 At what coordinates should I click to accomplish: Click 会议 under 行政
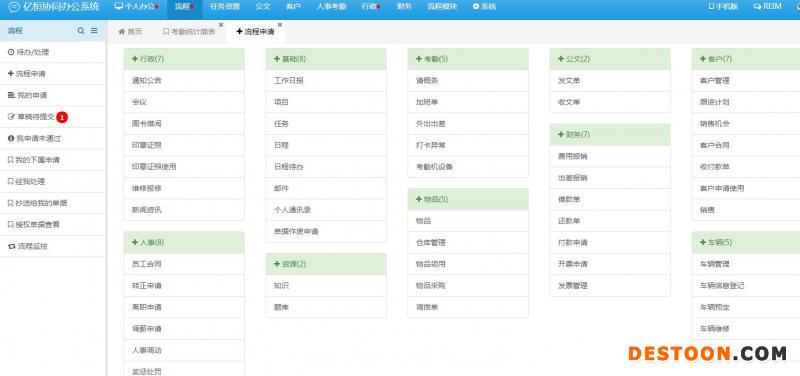tap(184, 102)
